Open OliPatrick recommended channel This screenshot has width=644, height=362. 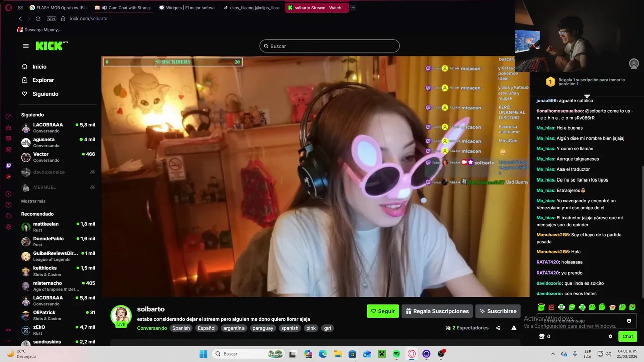point(58,315)
